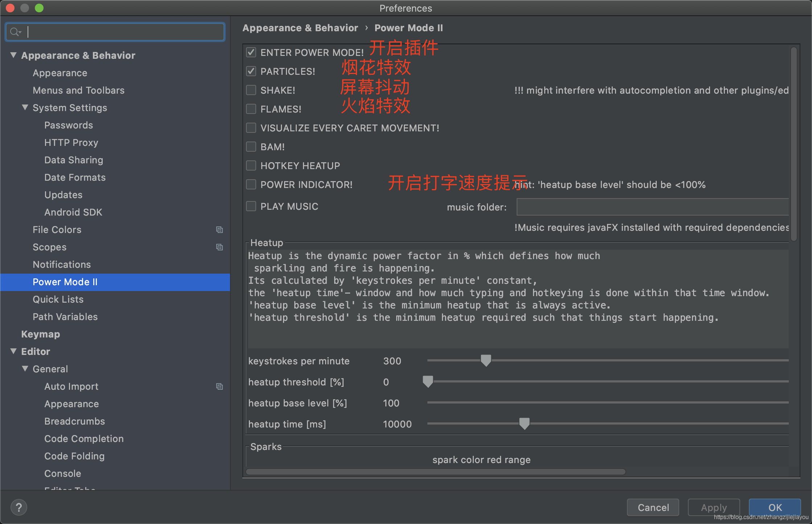Open Appearance under Editor General
The width and height of the screenshot is (812, 524).
pyautogui.click(x=71, y=404)
